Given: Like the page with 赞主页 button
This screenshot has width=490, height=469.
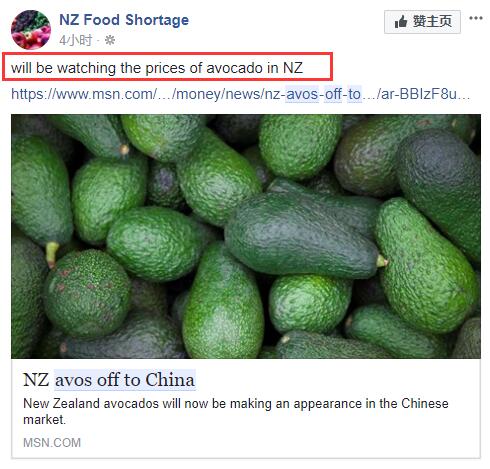Looking at the screenshot, I should point(422,22).
